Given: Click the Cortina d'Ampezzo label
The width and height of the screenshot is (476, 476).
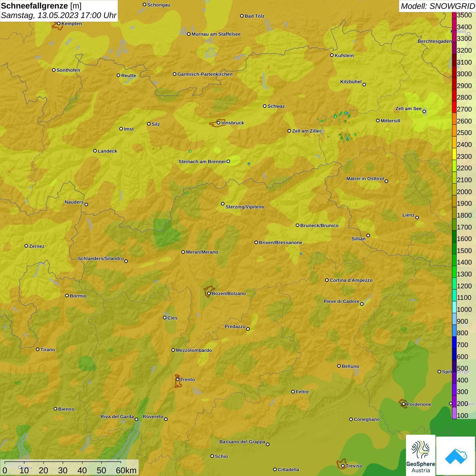Looking at the screenshot, I should [351, 280].
